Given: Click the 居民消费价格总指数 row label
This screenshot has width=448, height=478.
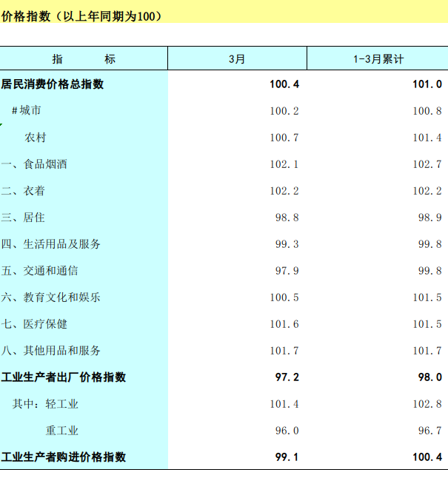Looking at the screenshot, I should (53, 84).
